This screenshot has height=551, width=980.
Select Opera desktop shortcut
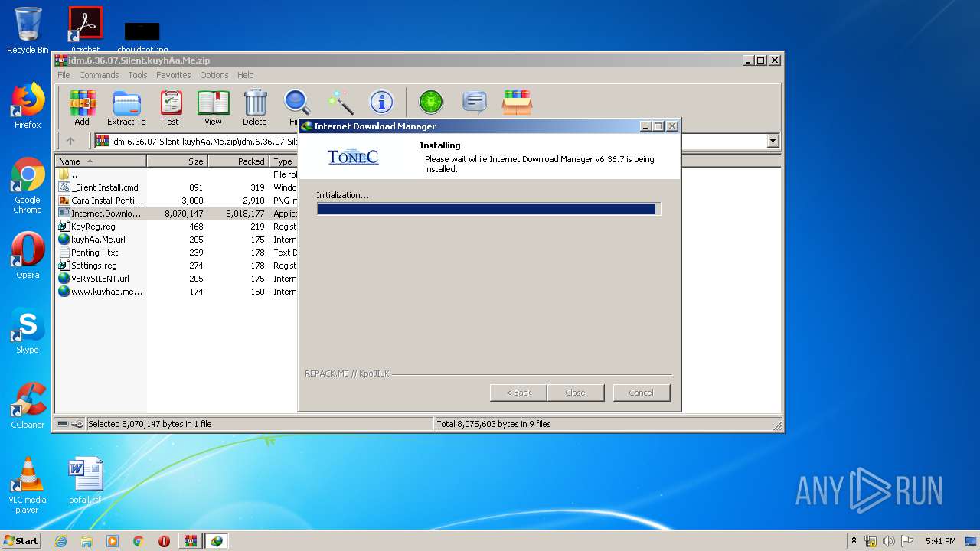click(28, 256)
